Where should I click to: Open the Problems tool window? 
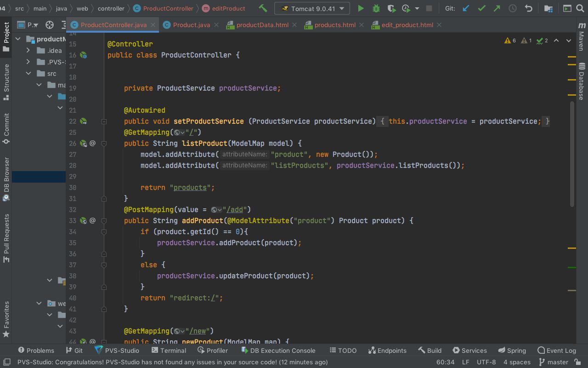[x=36, y=350]
